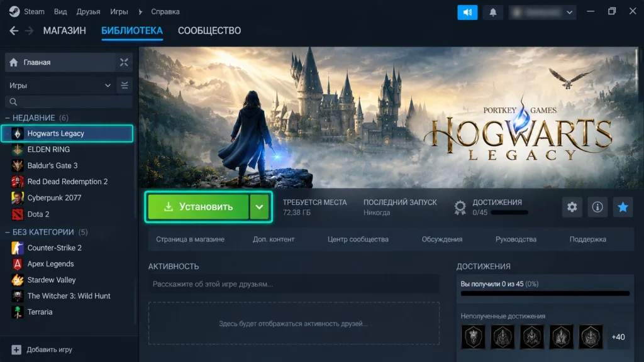This screenshot has height=362, width=644.
Task: Switch to the БИБЛИОТЕКА tab
Action: pos(132,31)
